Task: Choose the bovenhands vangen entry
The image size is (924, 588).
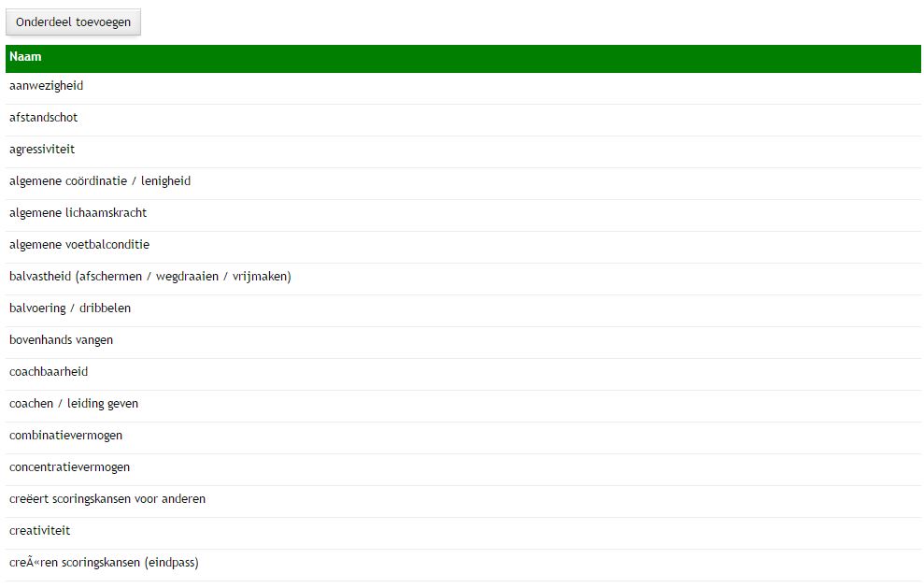Action: tap(61, 340)
